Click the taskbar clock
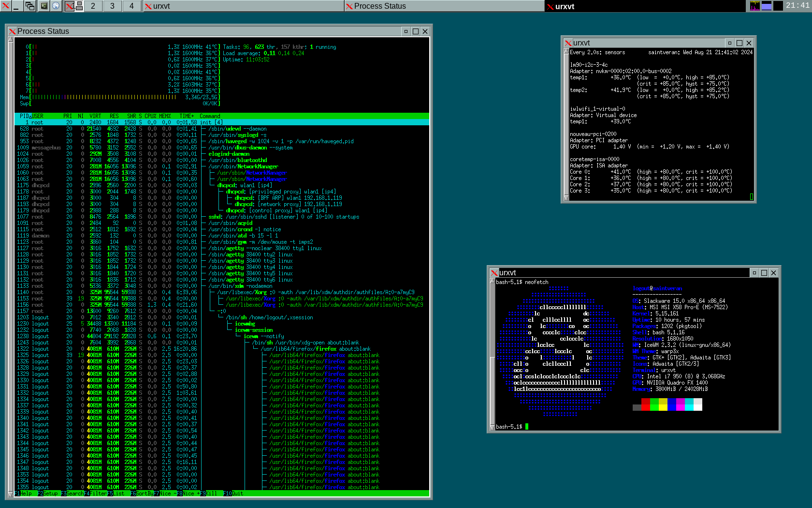Screen dimensions: 812x508 pyautogui.click(x=797, y=5)
